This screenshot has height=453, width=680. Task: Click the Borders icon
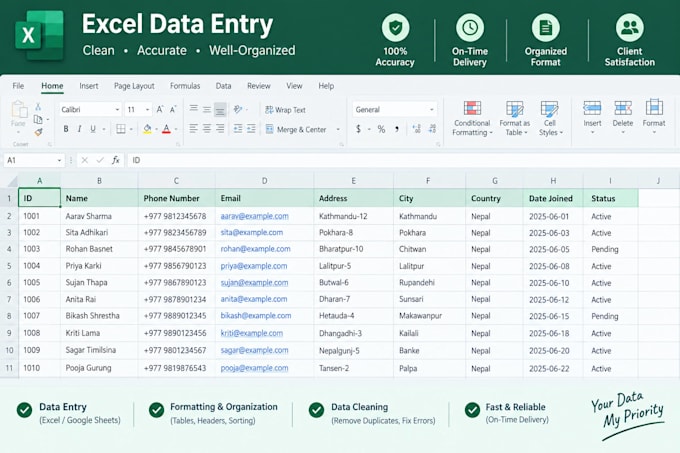click(x=121, y=129)
